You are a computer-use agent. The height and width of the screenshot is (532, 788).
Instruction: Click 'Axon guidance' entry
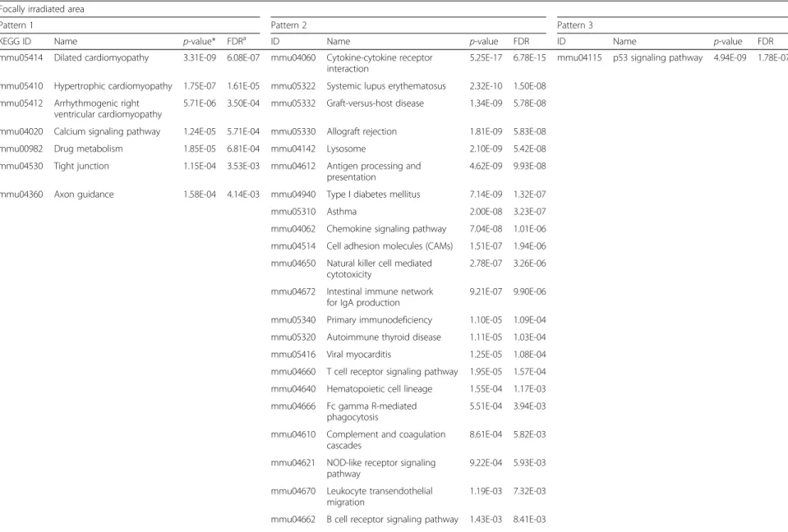point(84,195)
